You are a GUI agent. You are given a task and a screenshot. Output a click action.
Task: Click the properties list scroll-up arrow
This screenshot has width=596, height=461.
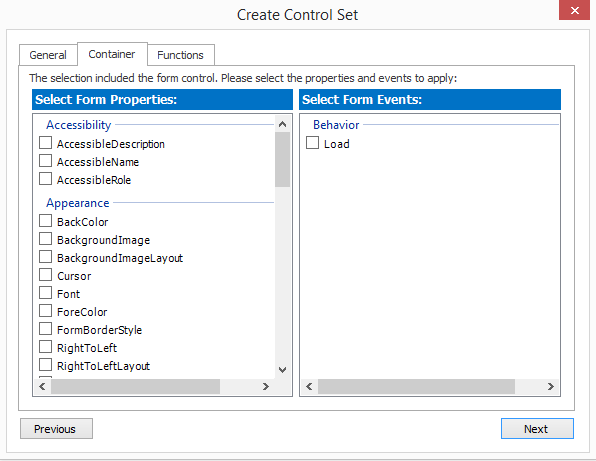tap(282, 124)
